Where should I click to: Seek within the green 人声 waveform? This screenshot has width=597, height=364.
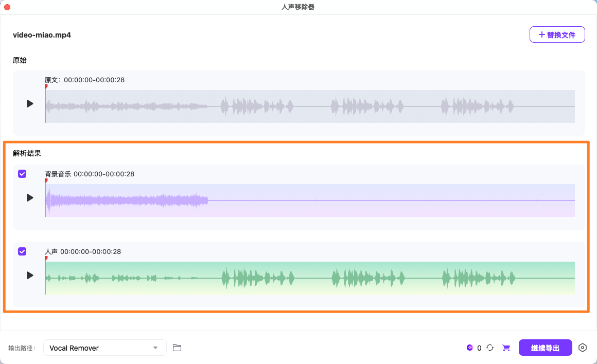(309, 278)
